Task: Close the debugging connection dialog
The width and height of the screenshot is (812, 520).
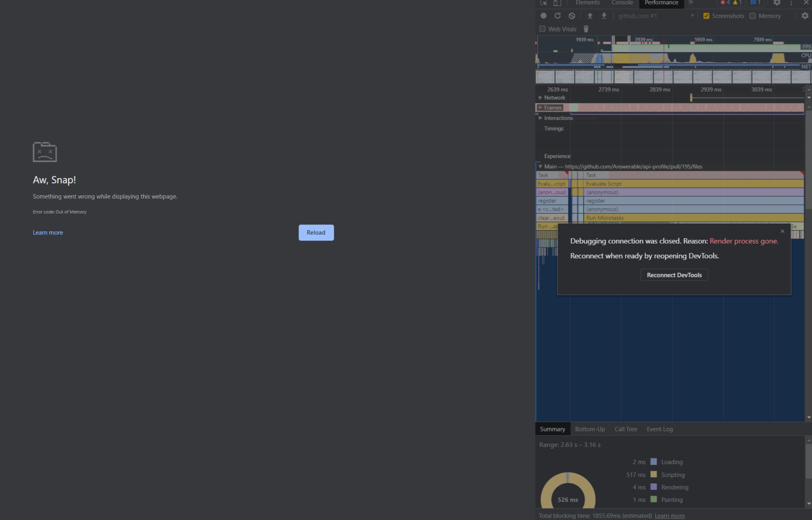Action: point(782,231)
